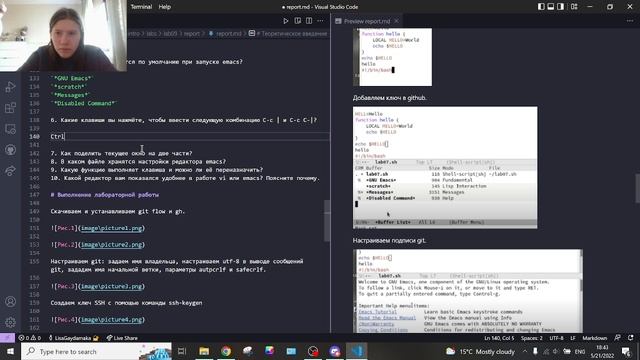Click the 'report' folder breadcrumb
The height and width of the screenshot is (360, 640).
coord(192,33)
